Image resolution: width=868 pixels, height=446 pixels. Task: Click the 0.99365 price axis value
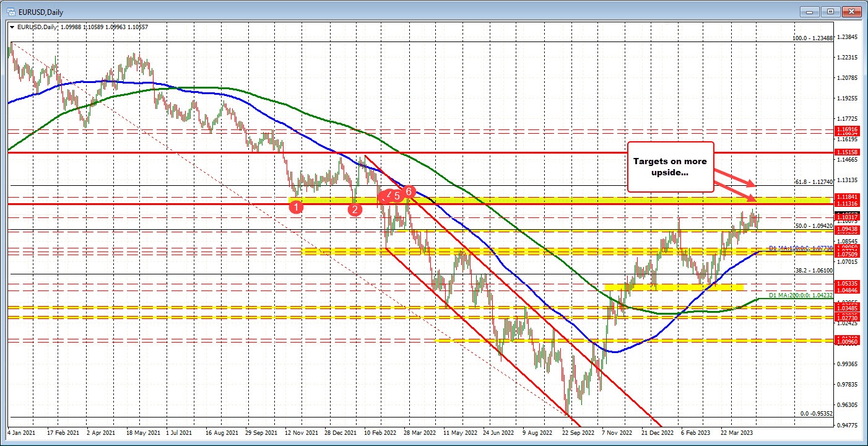(x=846, y=364)
